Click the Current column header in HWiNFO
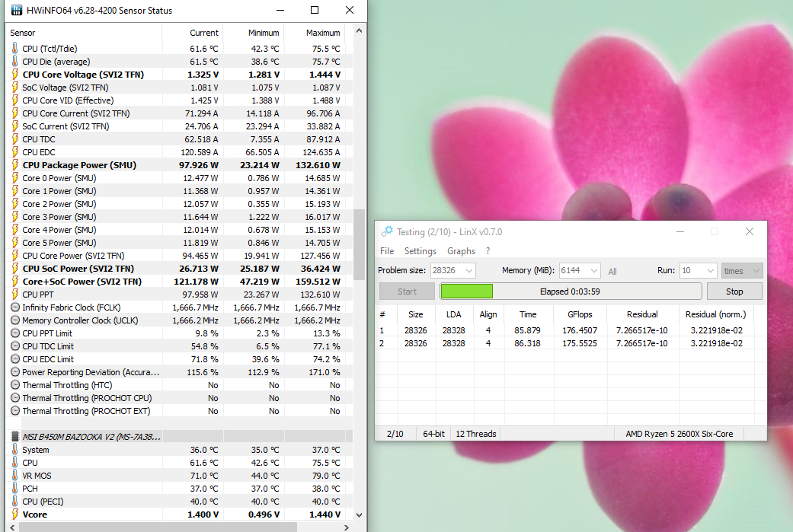The height and width of the screenshot is (532, 793). tap(193, 33)
